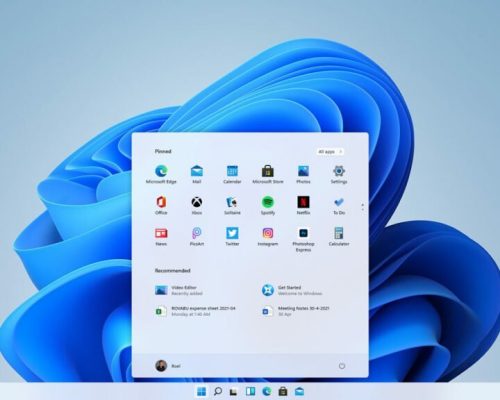Launch the Xbox app
The image size is (500, 400).
(x=197, y=205)
